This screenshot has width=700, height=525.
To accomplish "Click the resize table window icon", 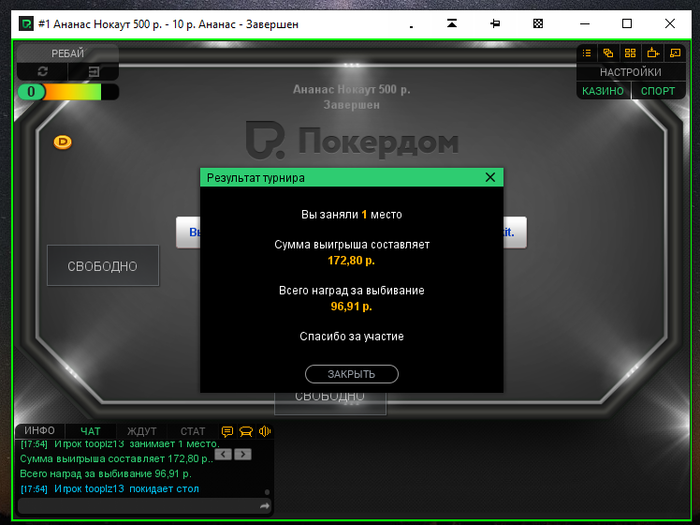I will (675, 53).
